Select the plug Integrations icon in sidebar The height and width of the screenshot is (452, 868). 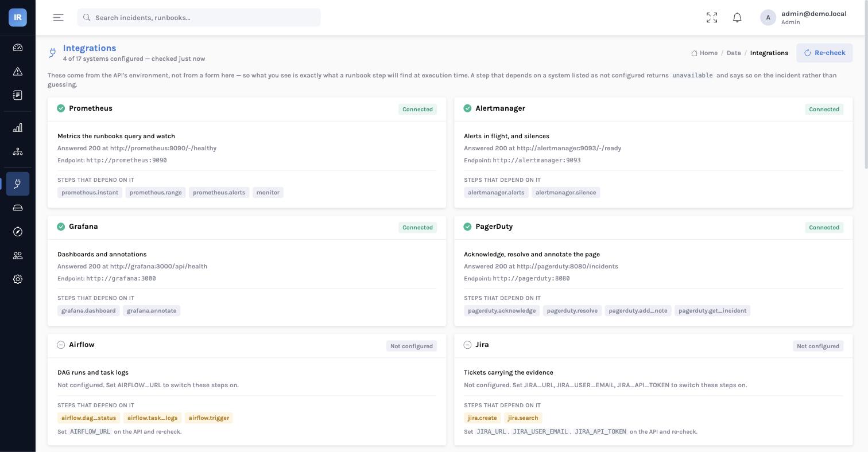[x=18, y=184]
